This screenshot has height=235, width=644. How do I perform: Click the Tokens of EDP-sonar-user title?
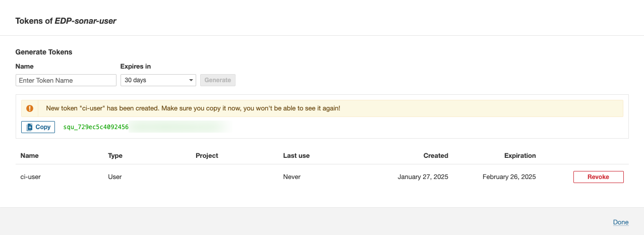(66, 21)
